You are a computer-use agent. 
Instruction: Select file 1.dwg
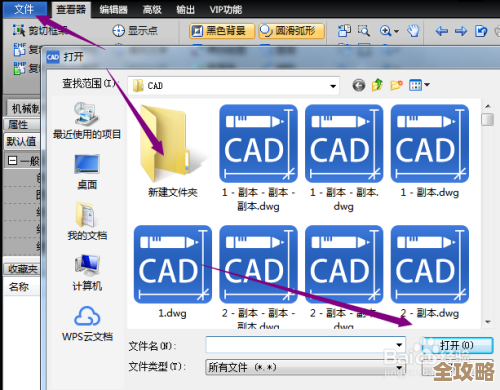pyautogui.click(x=173, y=273)
